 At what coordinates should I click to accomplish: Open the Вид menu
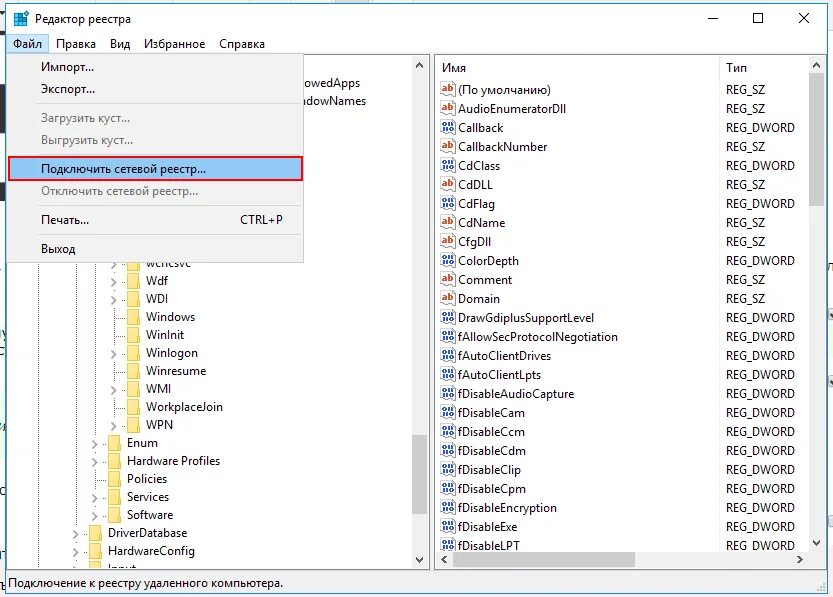coord(120,44)
